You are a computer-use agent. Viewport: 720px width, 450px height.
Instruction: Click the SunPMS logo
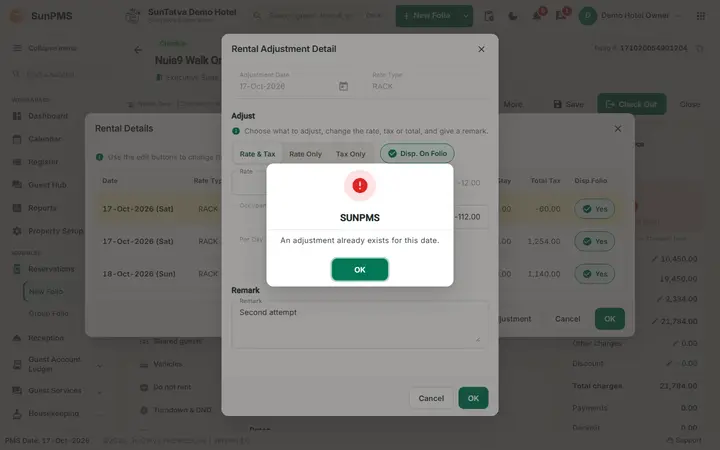point(40,16)
